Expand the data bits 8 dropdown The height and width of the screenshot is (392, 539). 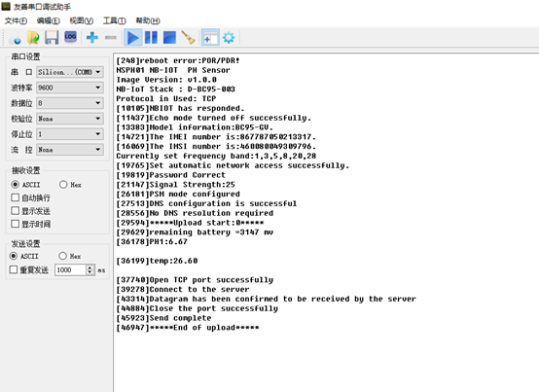70,103
